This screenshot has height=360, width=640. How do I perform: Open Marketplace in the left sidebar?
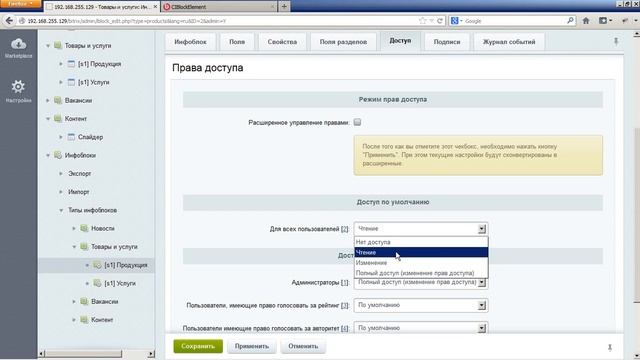[x=18, y=47]
